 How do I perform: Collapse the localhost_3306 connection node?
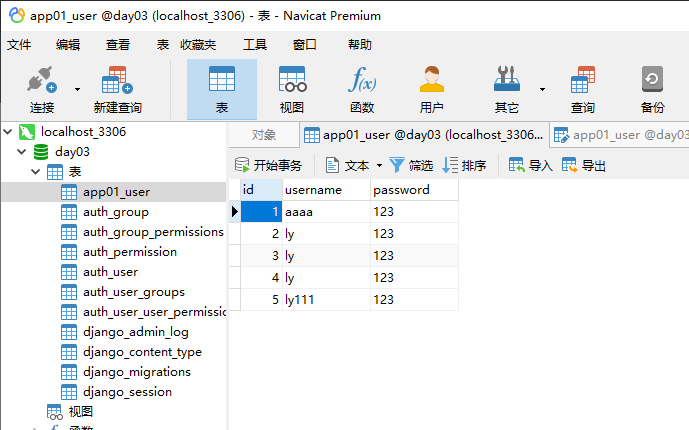[8, 131]
